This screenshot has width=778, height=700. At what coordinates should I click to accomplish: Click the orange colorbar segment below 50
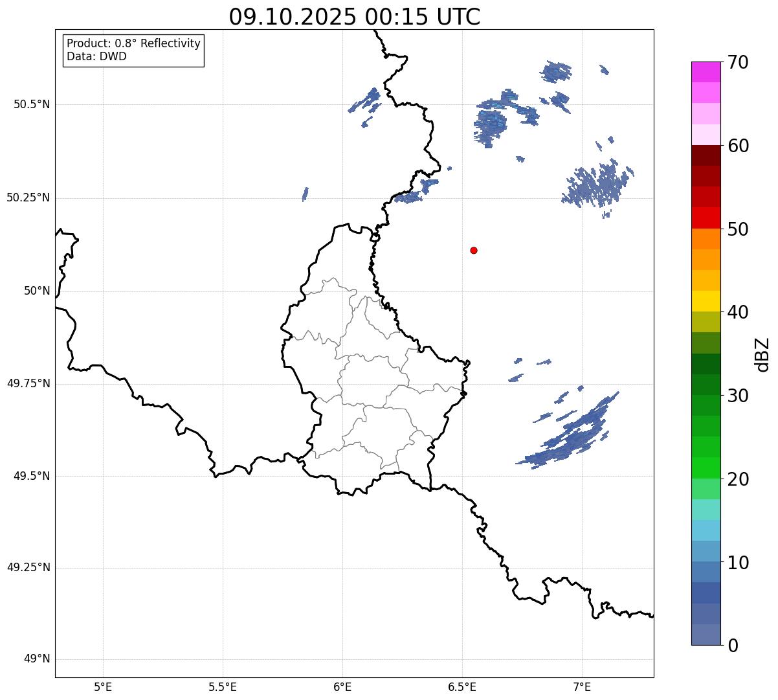click(x=706, y=238)
